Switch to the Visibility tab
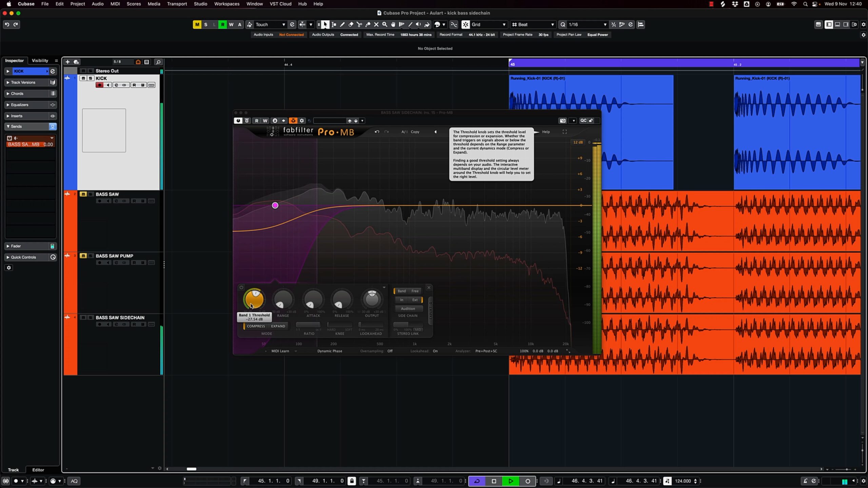 tap(40, 60)
